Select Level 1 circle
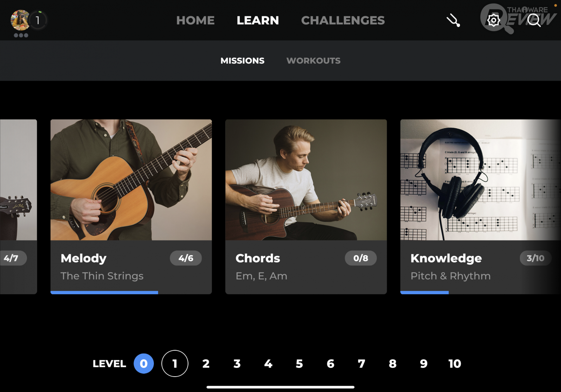This screenshot has width=561, height=392. (x=175, y=364)
